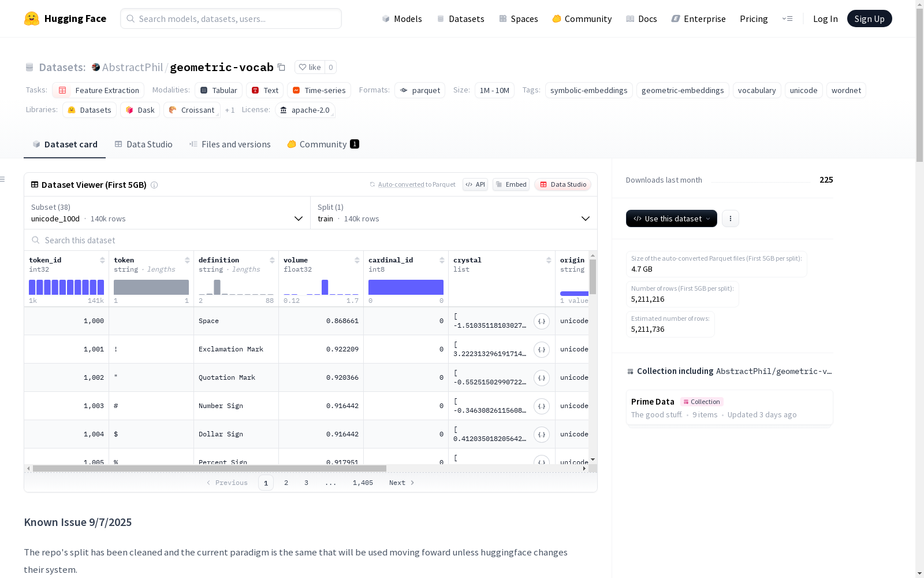Click the Hugging Face logo icon
Viewport: 924px width, 578px height.
click(x=32, y=18)
